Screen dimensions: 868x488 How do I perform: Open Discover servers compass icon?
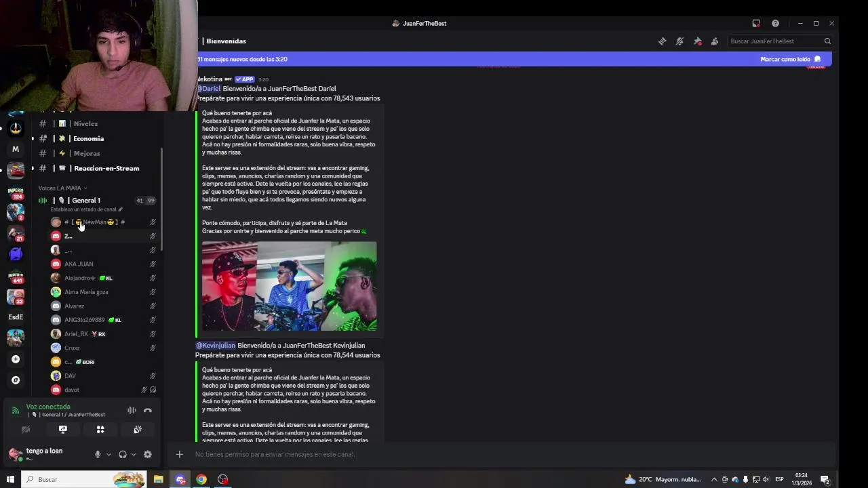[x=16, y=380]
